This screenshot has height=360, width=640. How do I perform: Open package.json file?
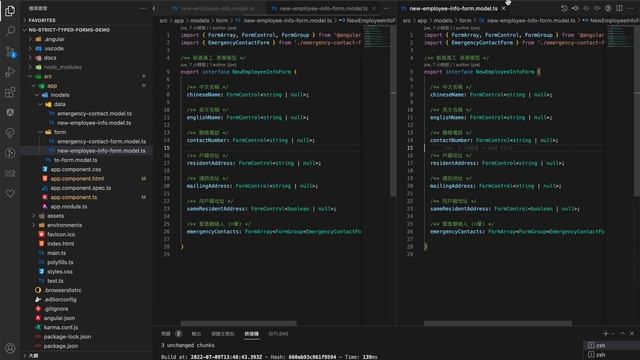(x=60, y=346)
